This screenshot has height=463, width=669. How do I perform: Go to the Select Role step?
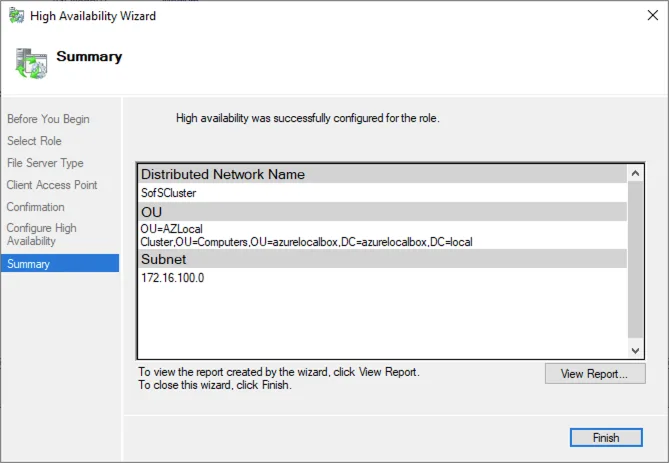click(34, 141)
